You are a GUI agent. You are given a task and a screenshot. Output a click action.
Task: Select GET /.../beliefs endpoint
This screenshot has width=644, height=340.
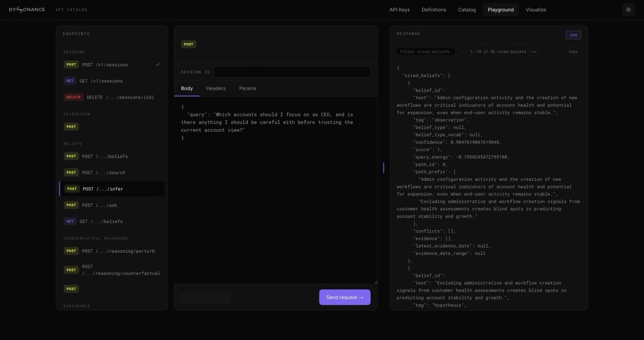click(112, 222)
